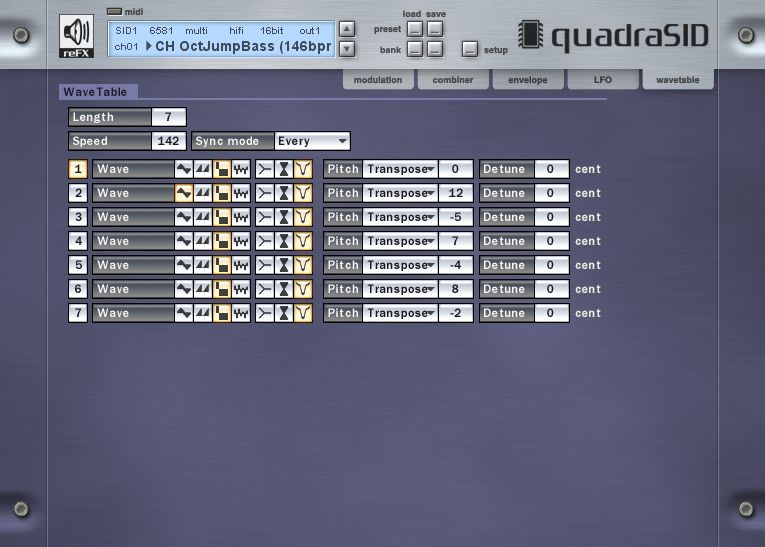Switch to the LFO tab
Image resolution: width=765 pixels, height=547 pixels.
pyautogui.click(x=603, y=80)
